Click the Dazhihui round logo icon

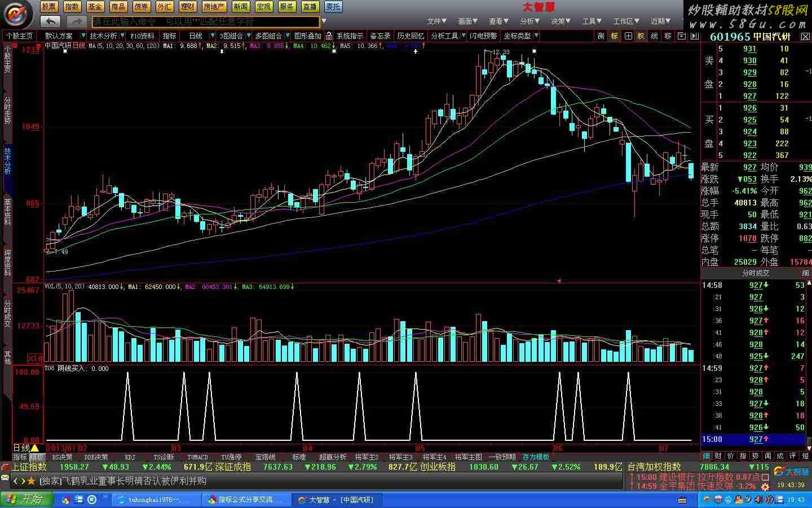tap(17, 14)
